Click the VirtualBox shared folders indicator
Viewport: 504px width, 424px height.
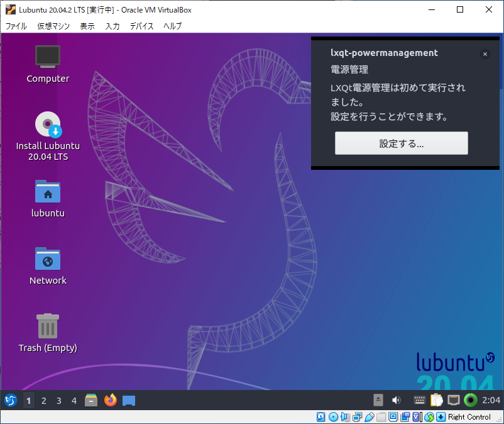click(381, 417)
